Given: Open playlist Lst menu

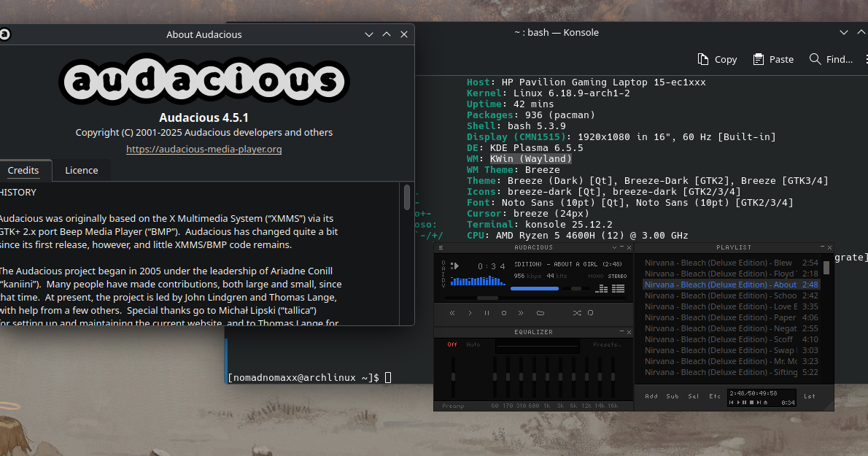Looking at the screenshot, I should (x=810, y=396).
